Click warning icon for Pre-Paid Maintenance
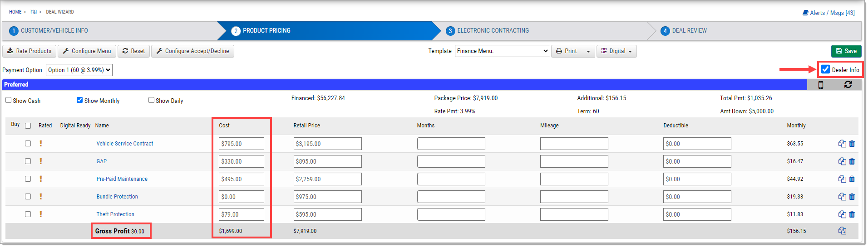Viewport: 868px width, 247px height. coord(41,179)
